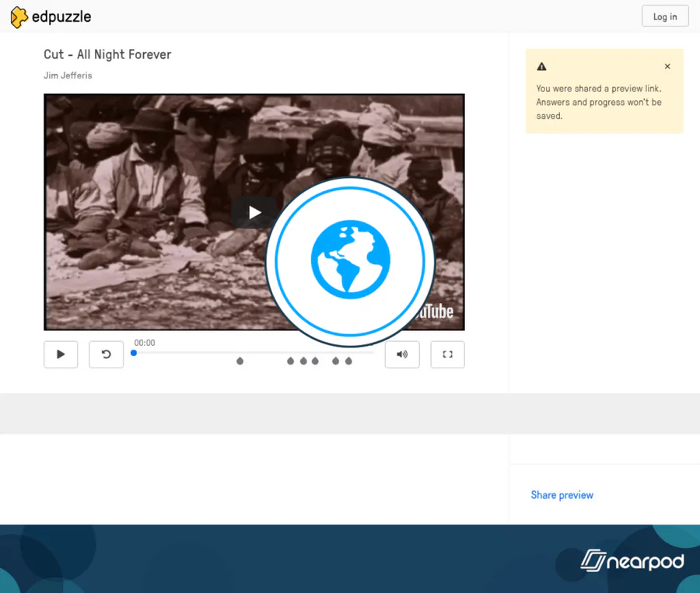Click the edpuzzle logo in the header
The width and height of the screenshot is (700, 593).
click(51, 16)
